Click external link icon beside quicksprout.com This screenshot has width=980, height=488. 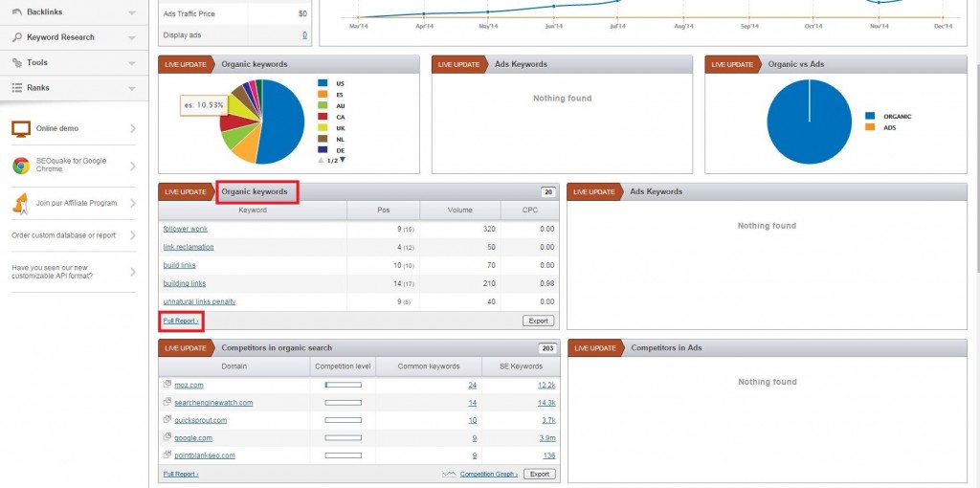[167, 419]
